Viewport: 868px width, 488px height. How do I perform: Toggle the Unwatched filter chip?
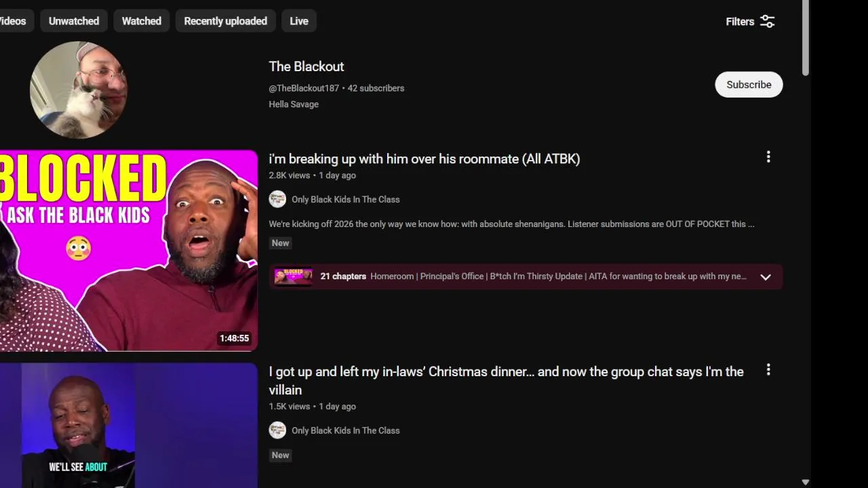pyautogui.click(x=74, y=21)
